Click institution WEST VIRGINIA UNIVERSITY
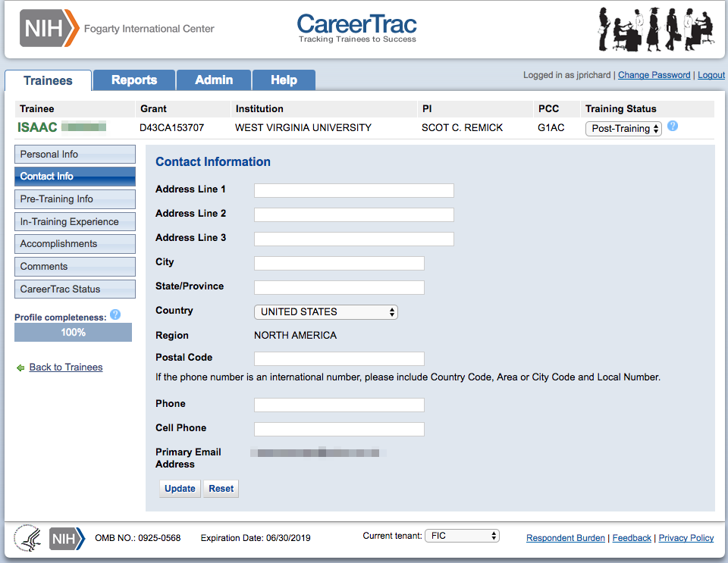728x563 pixels. pyautogui.click(x=303, y=127)
